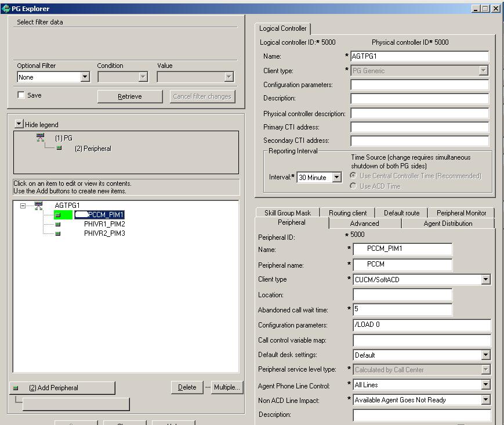Click the Logical Controller Configuration parameters field
Screen dimensions: 504x425
419,85
